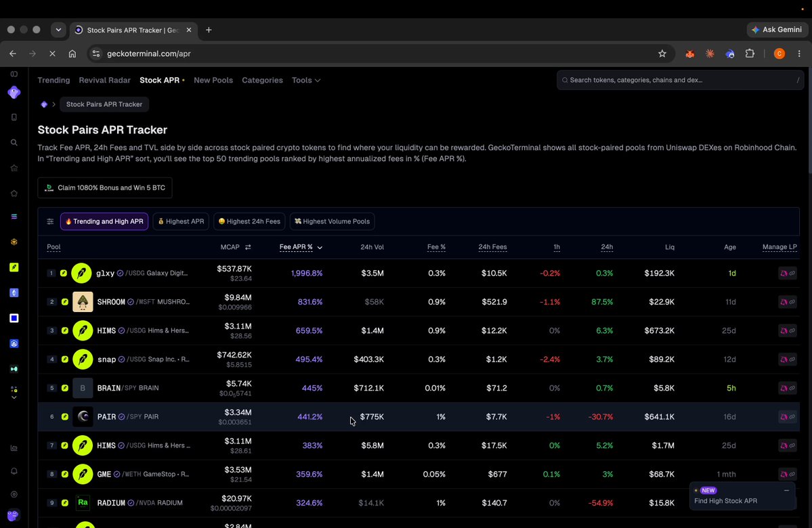Open the orange starburst Claude extension
This screenshot has width=812, height=528.
[710, 54]
